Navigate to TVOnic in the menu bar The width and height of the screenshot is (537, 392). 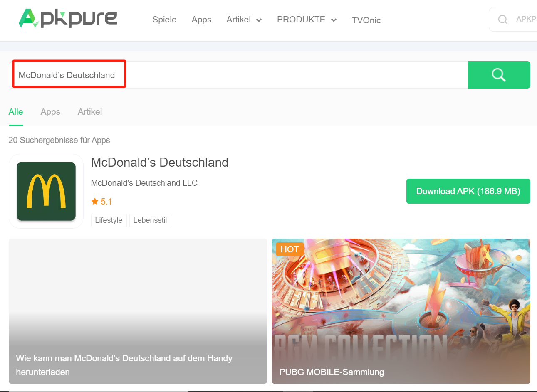click(x=366, y=20)
